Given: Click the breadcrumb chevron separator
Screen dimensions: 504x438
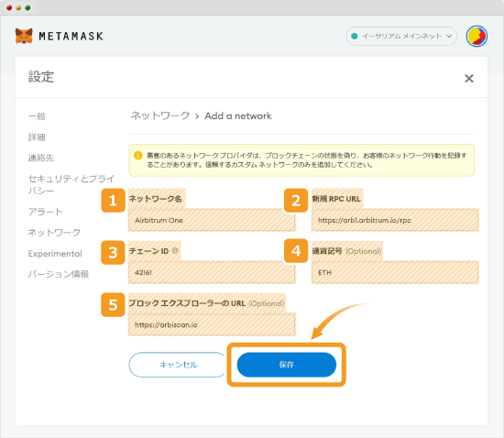Looking at the screenshot, I should coord(197,116).
